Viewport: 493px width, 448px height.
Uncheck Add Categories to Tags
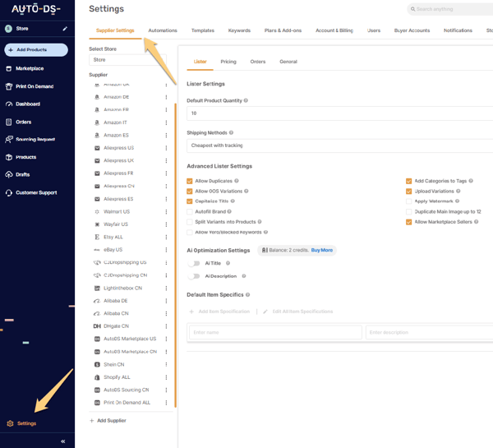408,181
